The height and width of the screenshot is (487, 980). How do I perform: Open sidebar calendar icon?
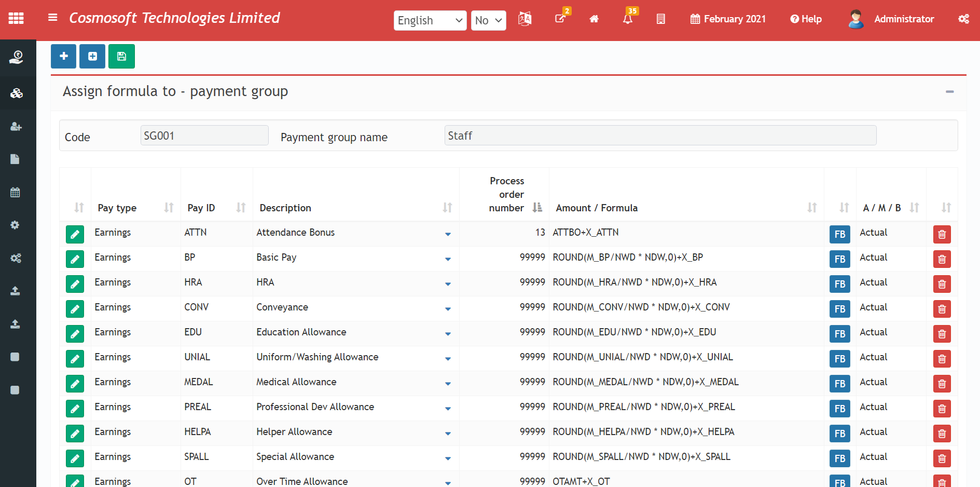point(15,192)
